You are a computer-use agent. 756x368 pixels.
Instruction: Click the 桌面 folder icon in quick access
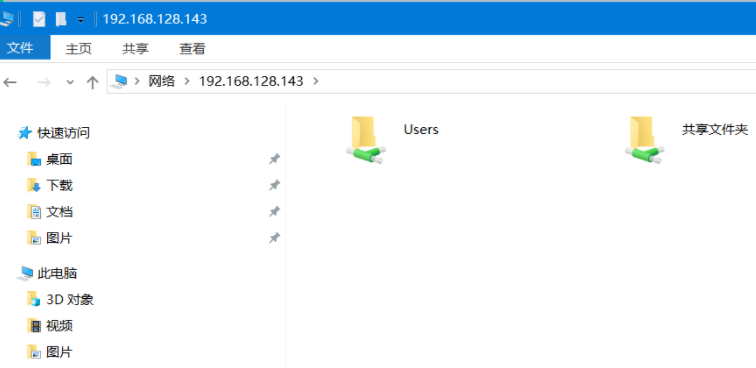tap(33, 159)
